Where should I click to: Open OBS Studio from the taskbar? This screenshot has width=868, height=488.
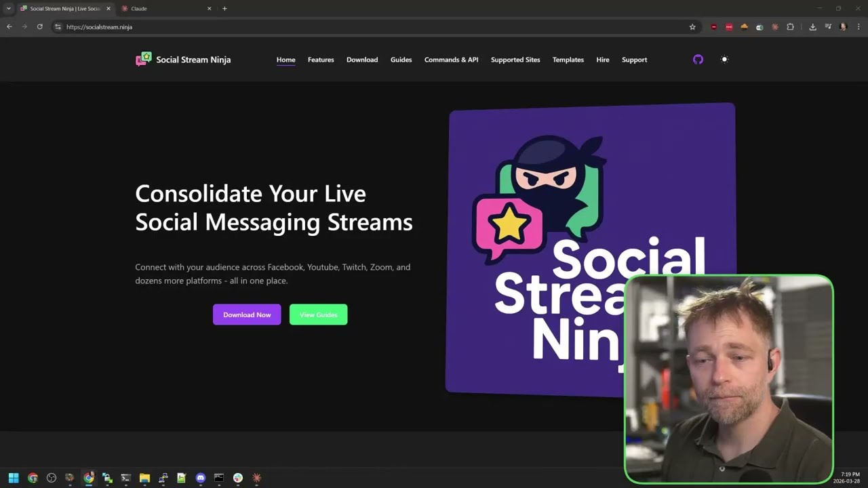[51, 478]
